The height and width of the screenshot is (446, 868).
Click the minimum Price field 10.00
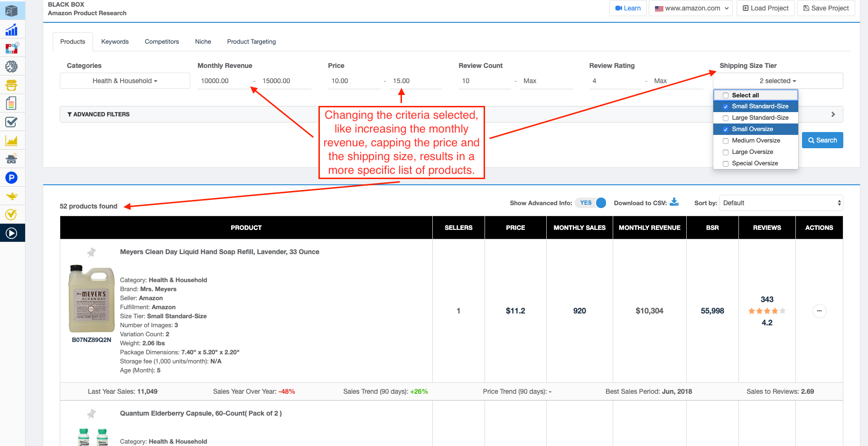click(x=354, y=81)
